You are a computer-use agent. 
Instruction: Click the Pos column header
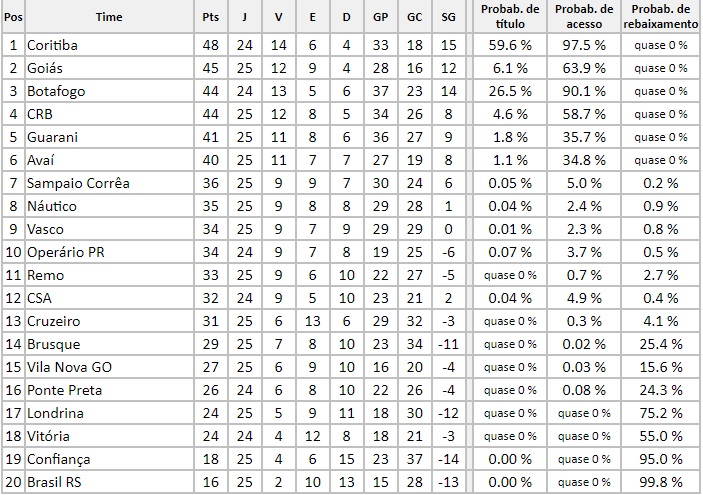pyautogui.click(x=14, y=17)
